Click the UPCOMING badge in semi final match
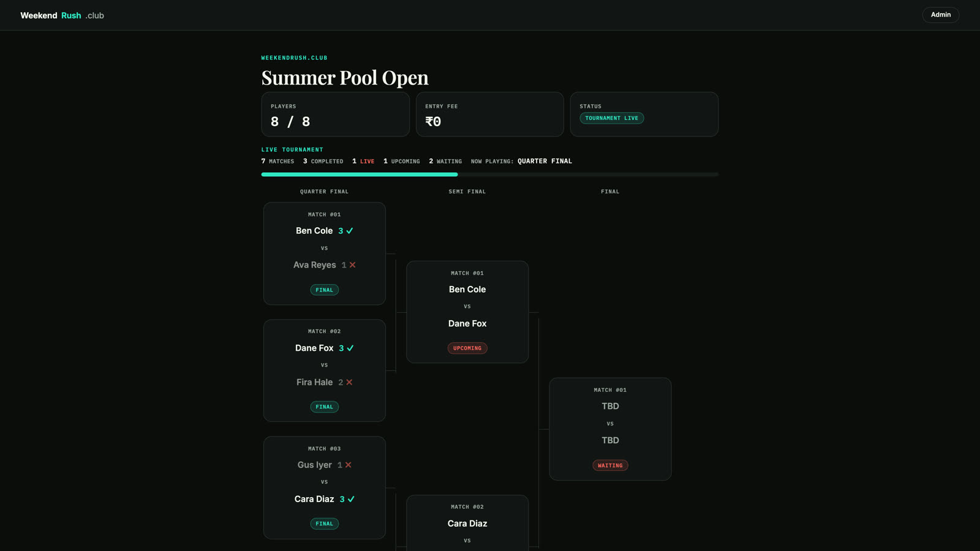Screen dimensions: 980x551 [x=467, y=348]
